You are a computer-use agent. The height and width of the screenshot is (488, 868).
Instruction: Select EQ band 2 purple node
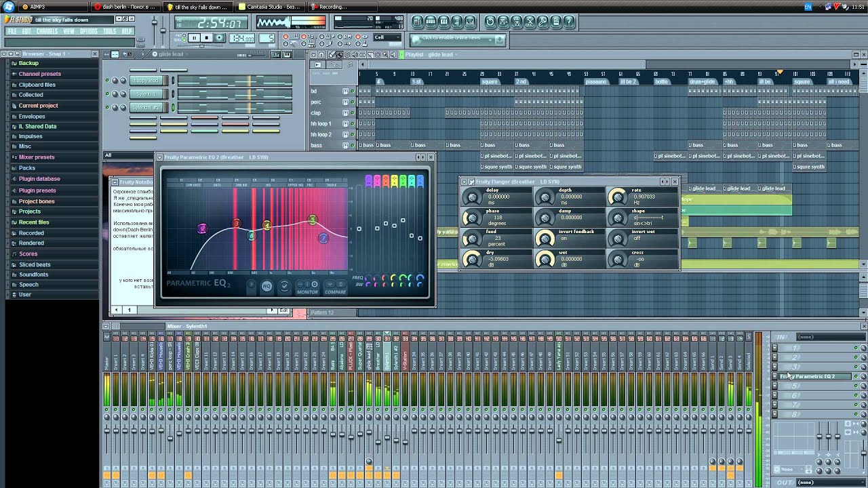tap(201, 228)
